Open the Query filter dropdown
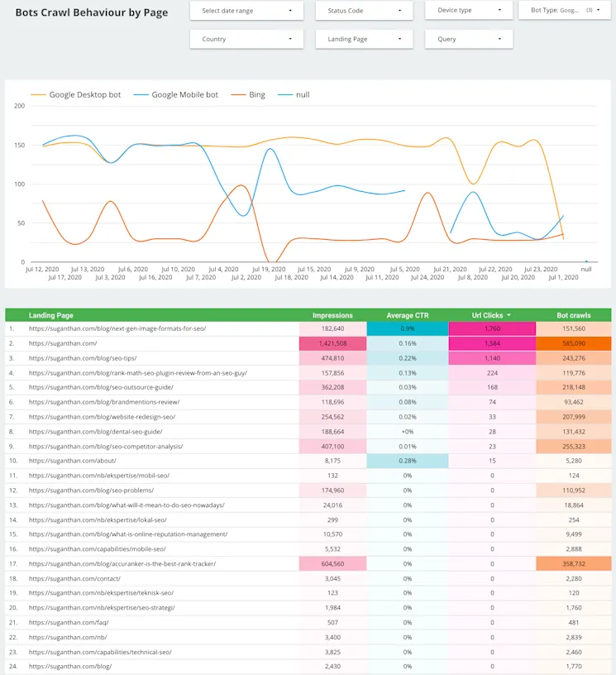 (467, 39)
